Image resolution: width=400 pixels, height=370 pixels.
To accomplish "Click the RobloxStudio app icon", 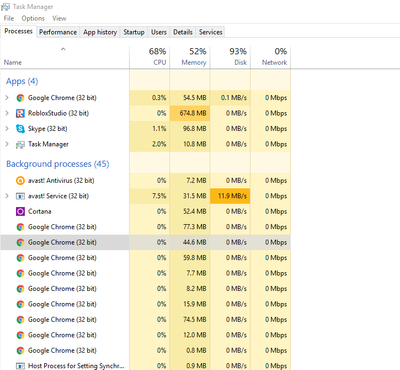I will (20, 113).
